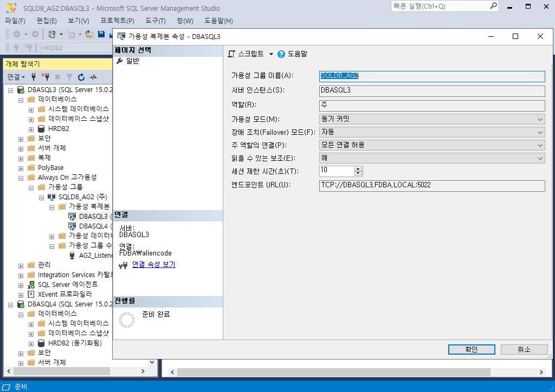Screen dimensions: 555x392
Task: Click the 가용성 그룹 이름 field
Action: pos(432,76)
